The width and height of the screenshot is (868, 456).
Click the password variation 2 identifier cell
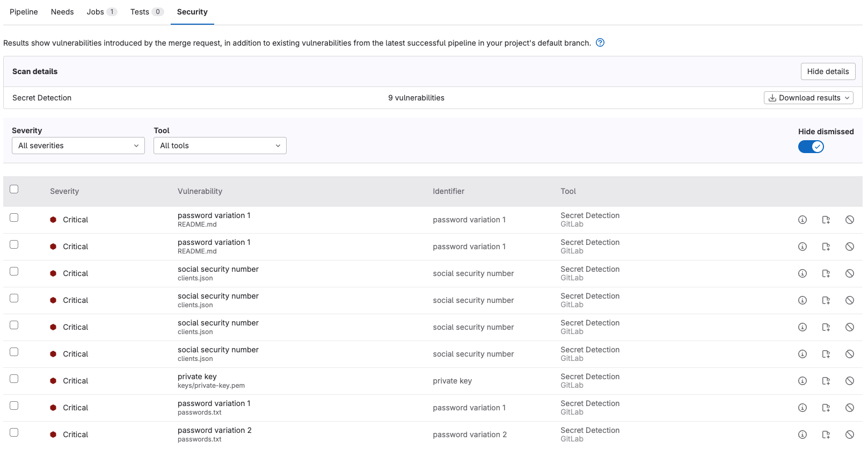click(x=470, y=435)
